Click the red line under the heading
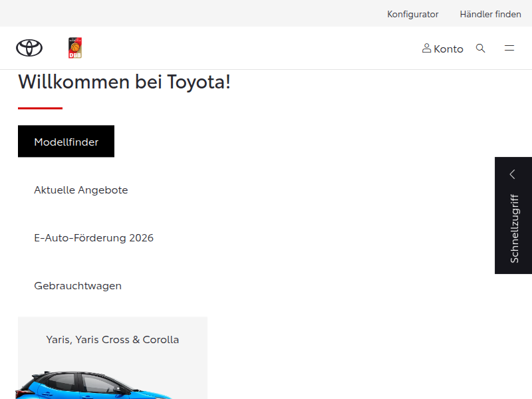 click(x=40, y=108)
